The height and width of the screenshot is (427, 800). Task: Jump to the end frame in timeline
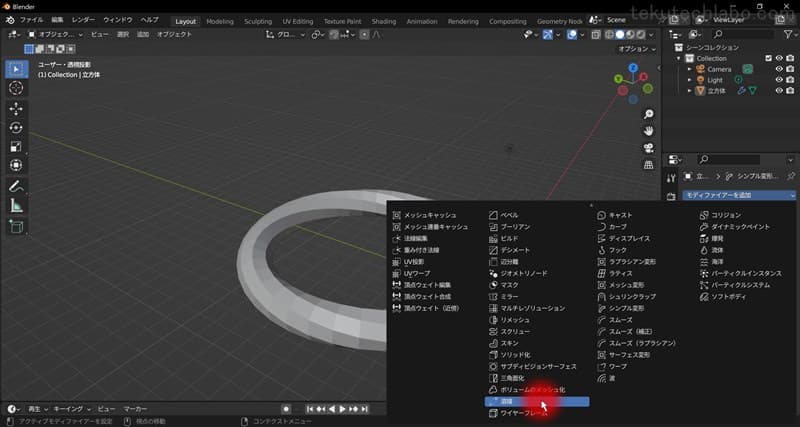point(364,409)
